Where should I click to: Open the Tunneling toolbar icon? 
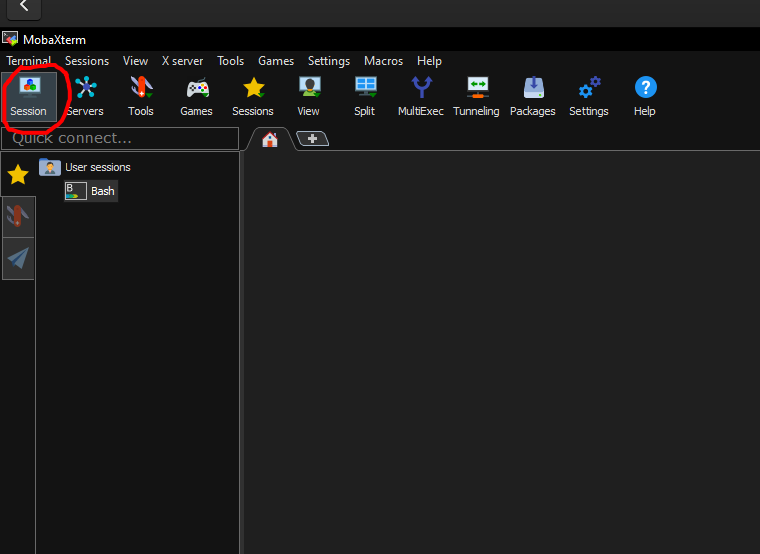(x=476, y=96)
